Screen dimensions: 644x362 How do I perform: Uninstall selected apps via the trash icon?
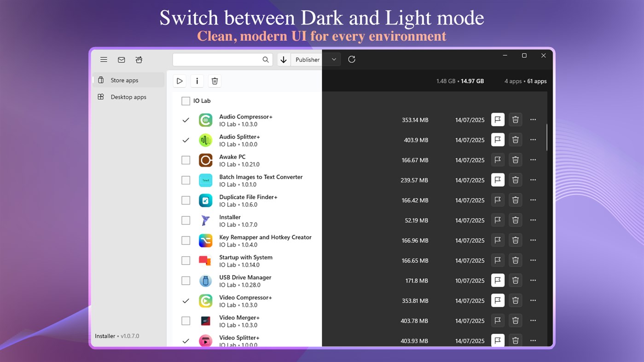click(x=215, y=80)
